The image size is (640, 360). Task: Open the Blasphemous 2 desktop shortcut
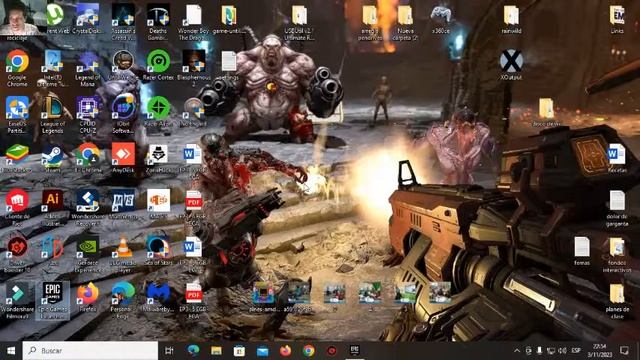193,68
